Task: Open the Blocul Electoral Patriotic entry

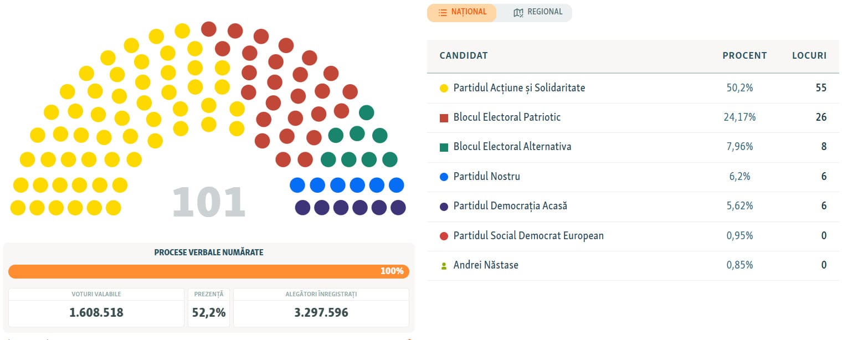Action: coord(507,117)
